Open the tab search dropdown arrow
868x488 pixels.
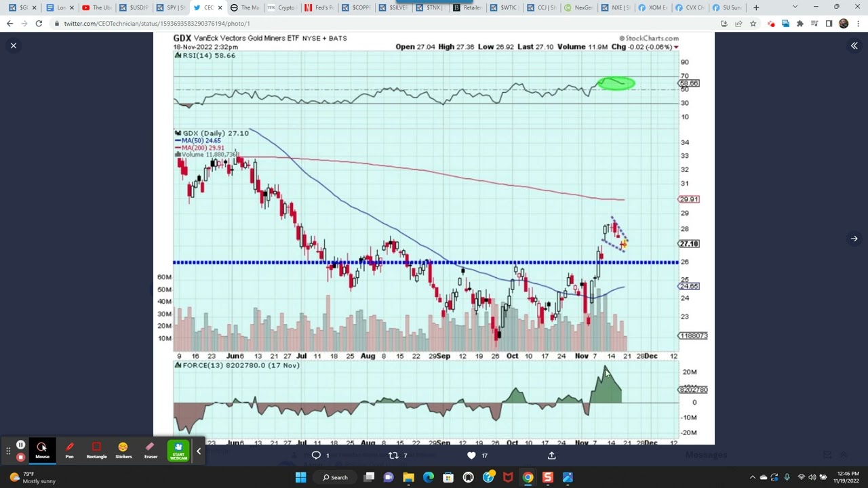tap(795, 7)
